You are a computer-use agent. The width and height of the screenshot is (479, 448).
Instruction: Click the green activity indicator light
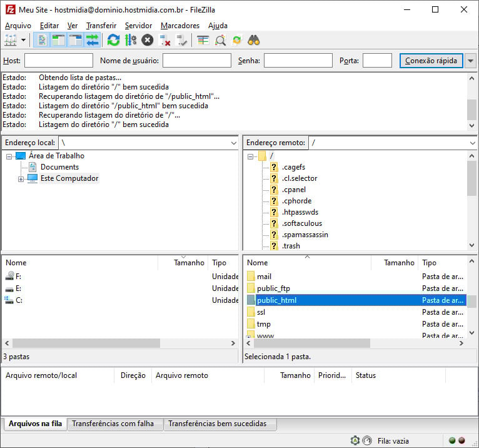[x=452, y=440]
